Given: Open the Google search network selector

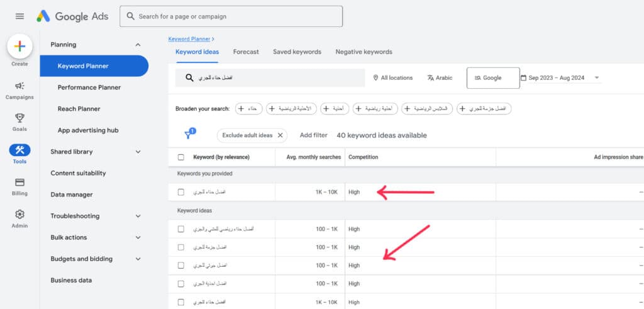Looking at the screenshot, I should pos(493,77).
